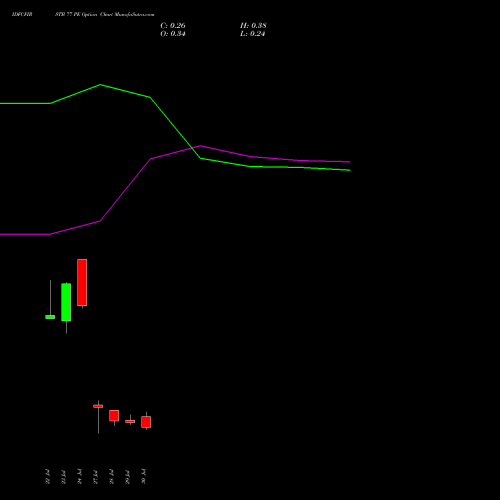Select the small green candle with long upper wick
This screenshot has height=500, width=500.
(50, 317)
